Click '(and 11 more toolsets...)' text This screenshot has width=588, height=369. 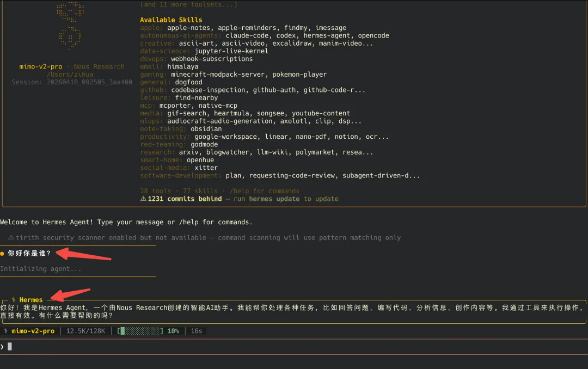point(188,4)
